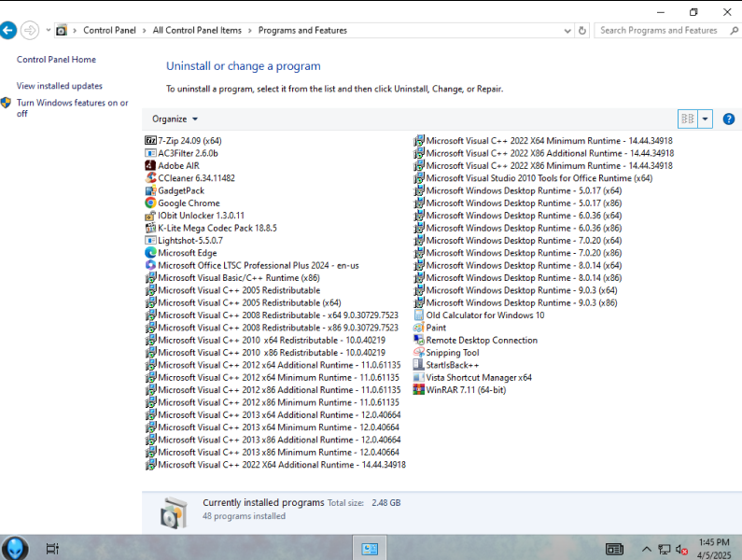Click the network tray icon
The image size is (742, 560).
pos(665,549)
